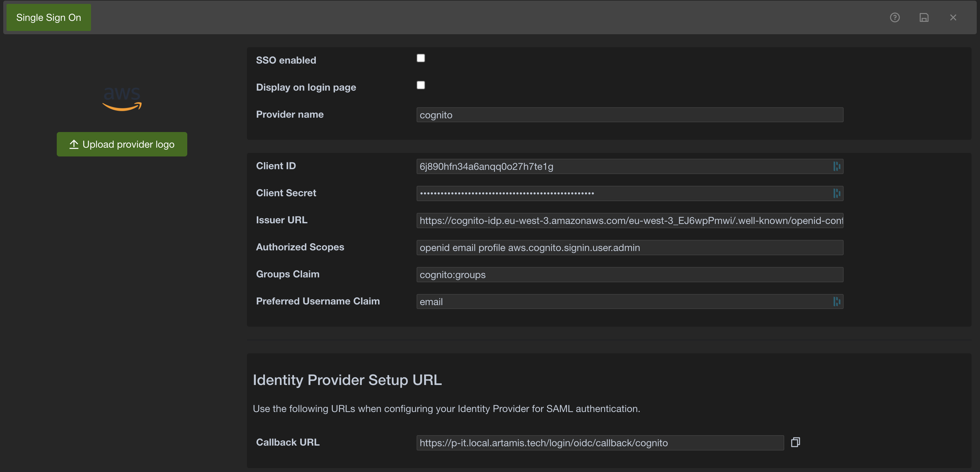980x472 pixels.
Task: Click password manager icon in Preferred Username field
Action: pos(836,302)
